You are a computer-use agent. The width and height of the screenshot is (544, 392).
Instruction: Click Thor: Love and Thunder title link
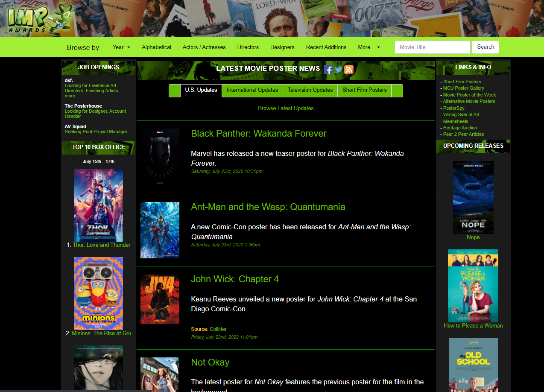102,245
